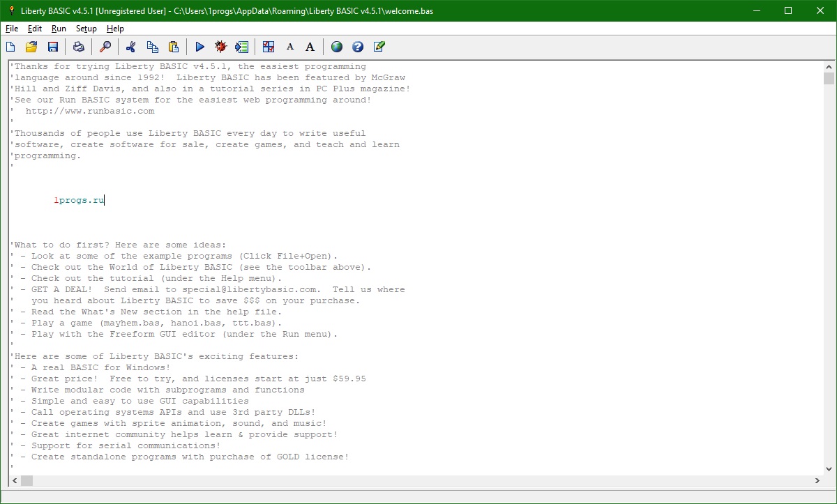Click 'Look at some of the example programs' line
This screenshot has height=504, width=837.
coord(174,257)
